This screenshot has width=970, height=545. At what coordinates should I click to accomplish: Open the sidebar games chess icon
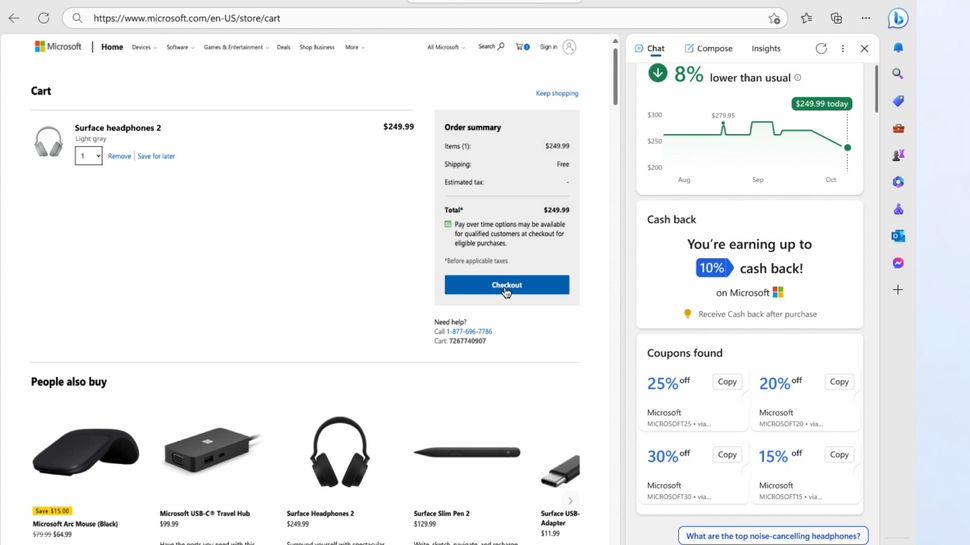point(898,155)
